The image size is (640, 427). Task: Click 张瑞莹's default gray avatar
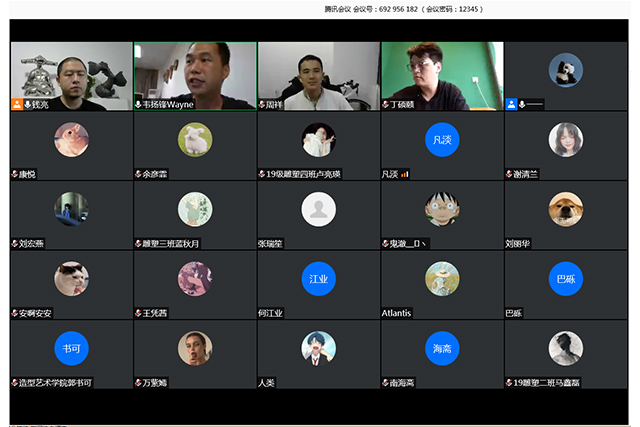coord(318,209)
